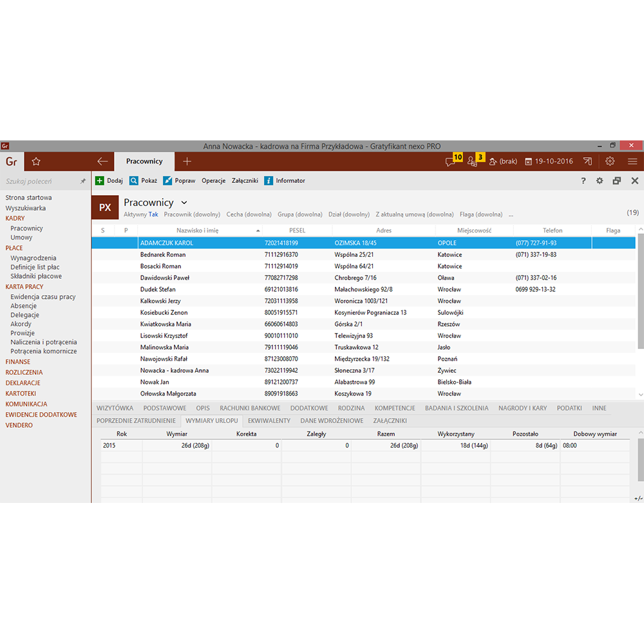
Task: Open the Informator info icon
Action: (x=269, y=181)
